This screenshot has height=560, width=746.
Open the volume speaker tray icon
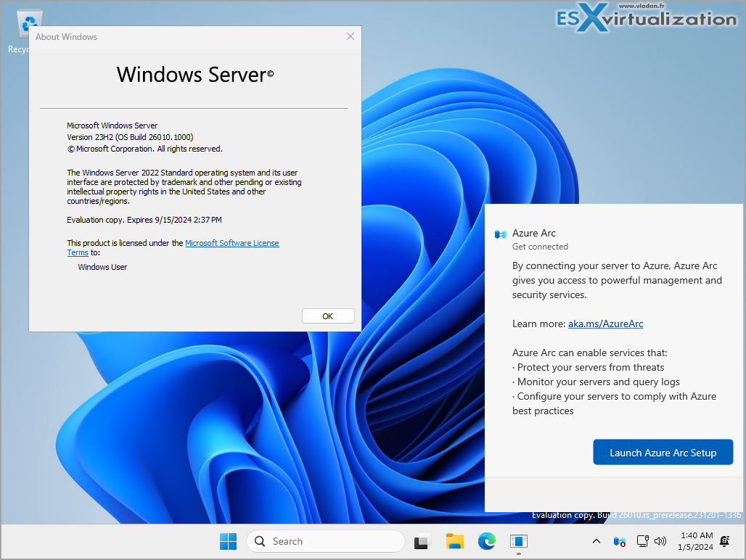[660, 541]
